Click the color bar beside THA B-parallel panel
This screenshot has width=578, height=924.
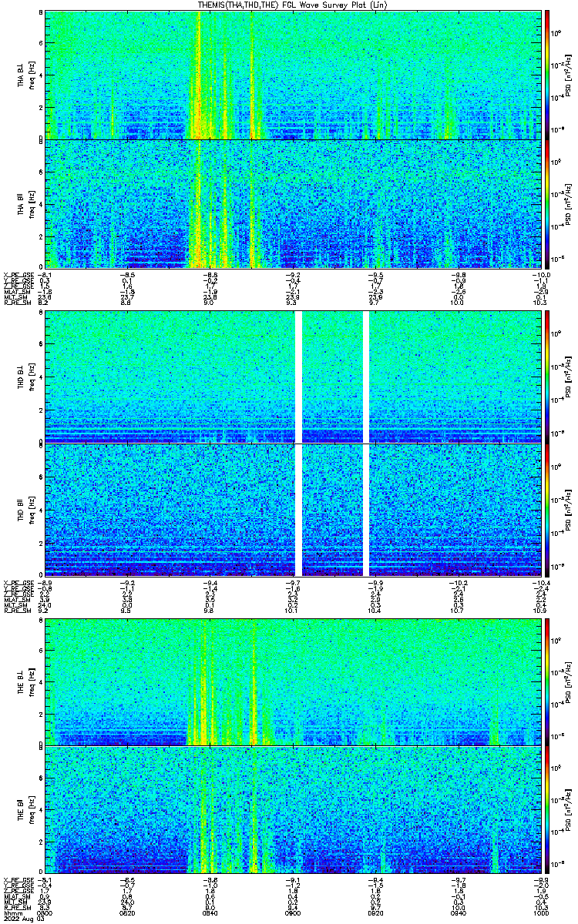click(x=548, y=203)
